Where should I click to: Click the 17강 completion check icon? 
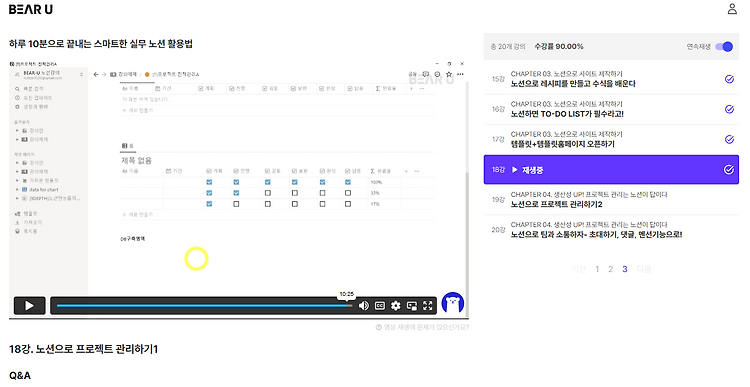click(729, 139)
